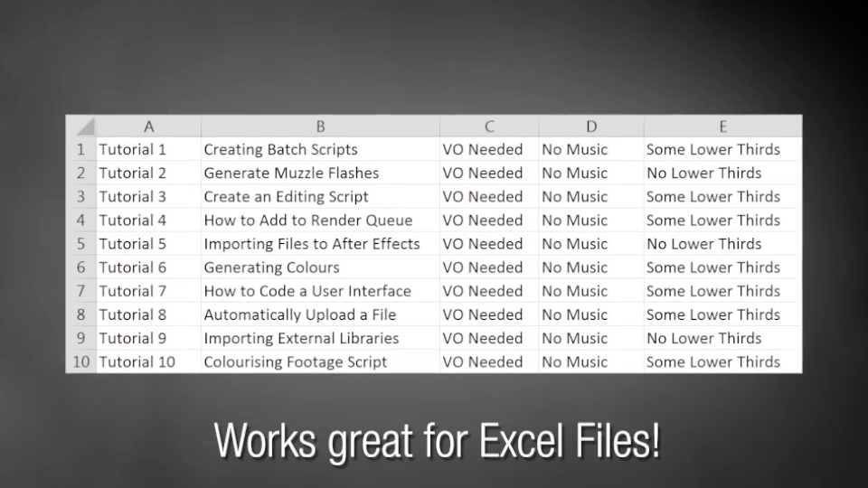The image size is (868, 488).
Task: Select row 8 header
Action: click(80, 314)
